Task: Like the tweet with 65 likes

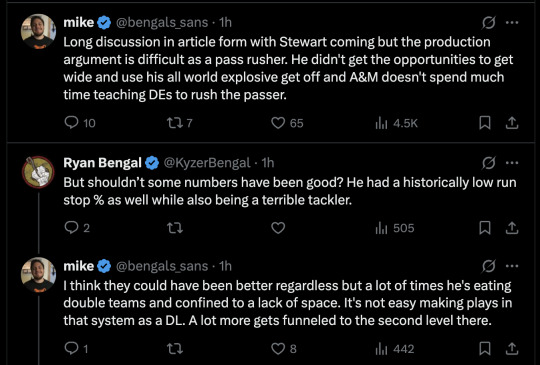Action: 287,123
